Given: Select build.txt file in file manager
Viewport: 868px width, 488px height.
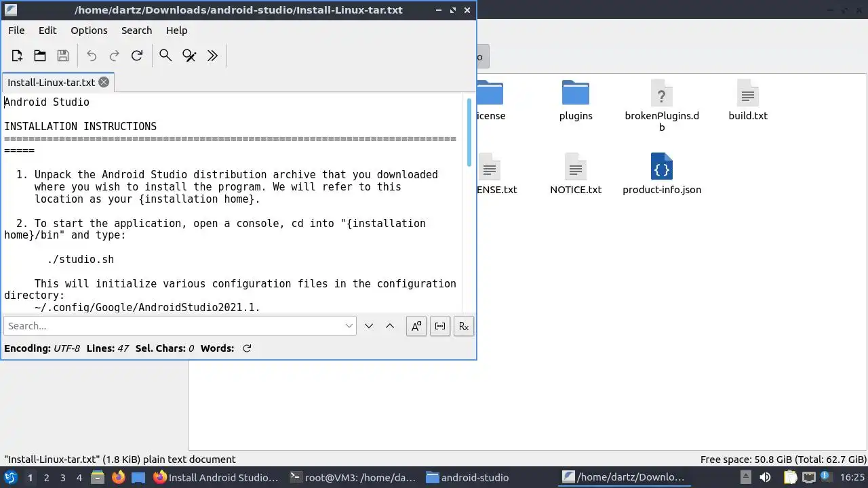Looking at the screenshot, I should [x=748, y=100].
